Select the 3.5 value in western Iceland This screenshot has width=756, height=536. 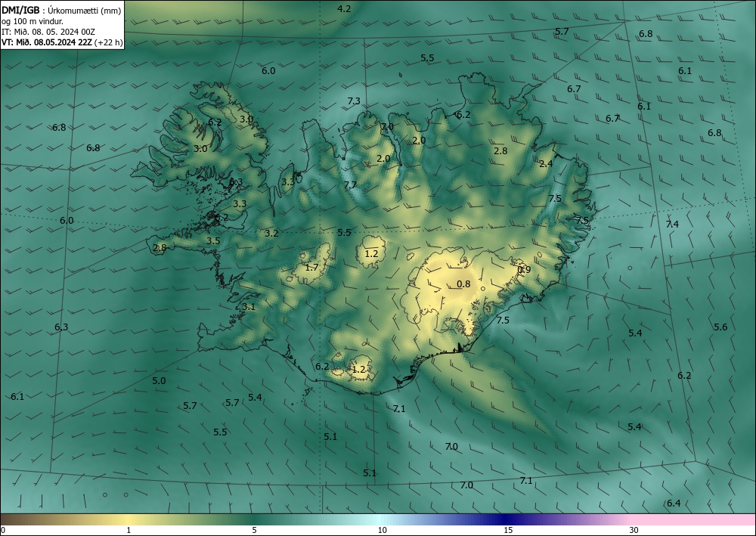click(213, 241)
